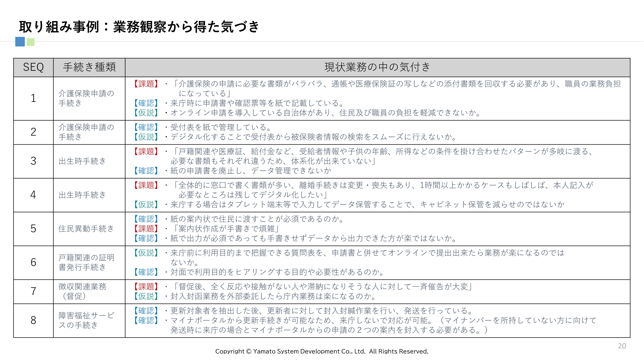Click the 戸籍関連の証明書発行手続き cell
644x362 pixels.
(86, 262)
